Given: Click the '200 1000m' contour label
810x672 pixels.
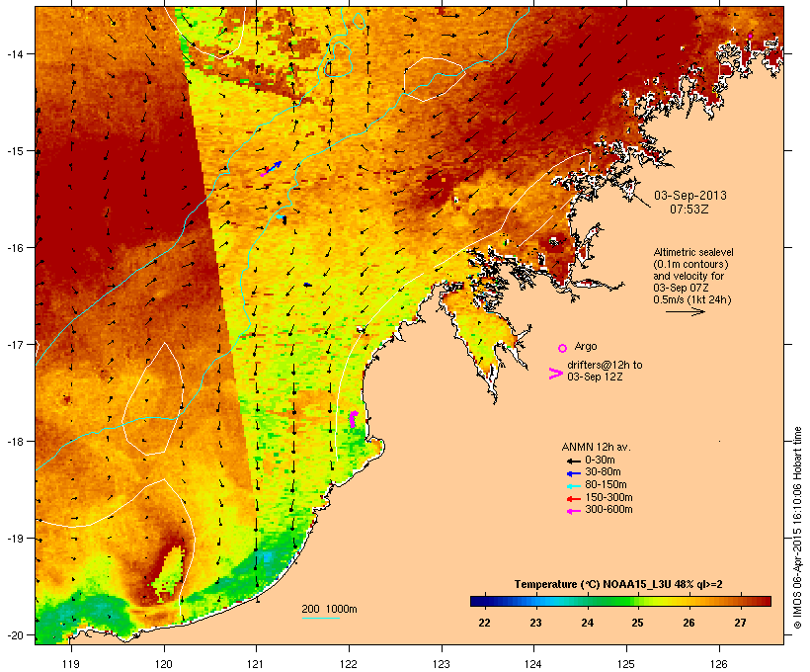Looking at the screenshot, I should tap(329, 609).
